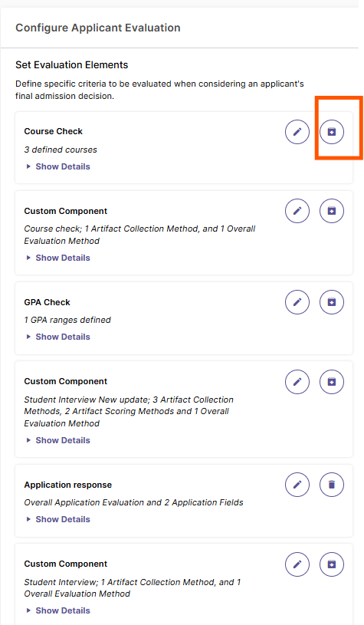Select 'Overall Application Evaluation and 2 Application Fields'
The width and height of the screenshot is (364, 625).
pyautogui.click(x=133, y=502)
